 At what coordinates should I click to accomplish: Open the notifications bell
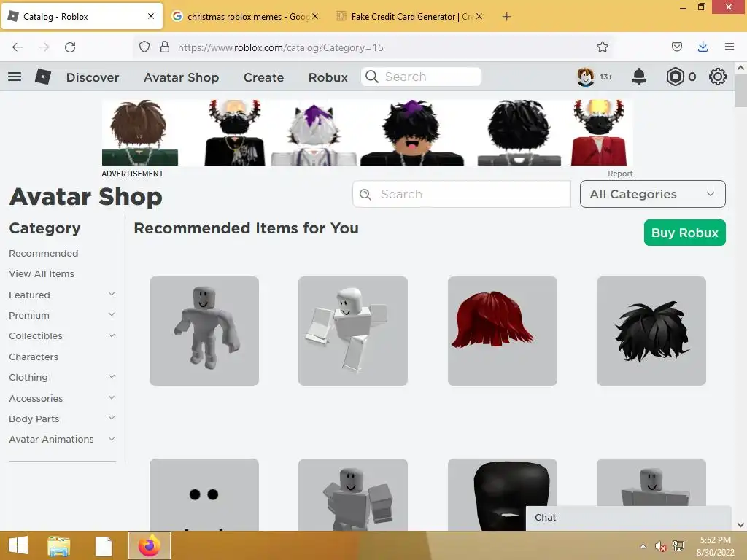639,77
